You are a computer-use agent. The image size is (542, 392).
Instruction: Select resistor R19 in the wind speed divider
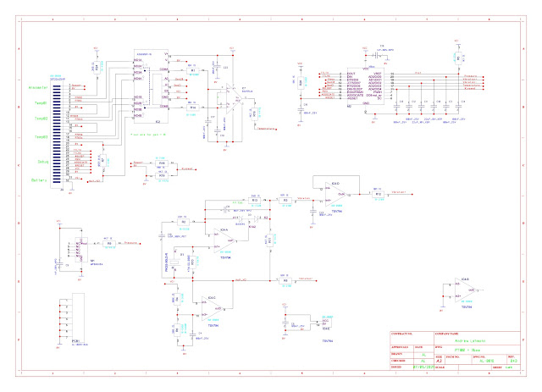tap(162, 176)
